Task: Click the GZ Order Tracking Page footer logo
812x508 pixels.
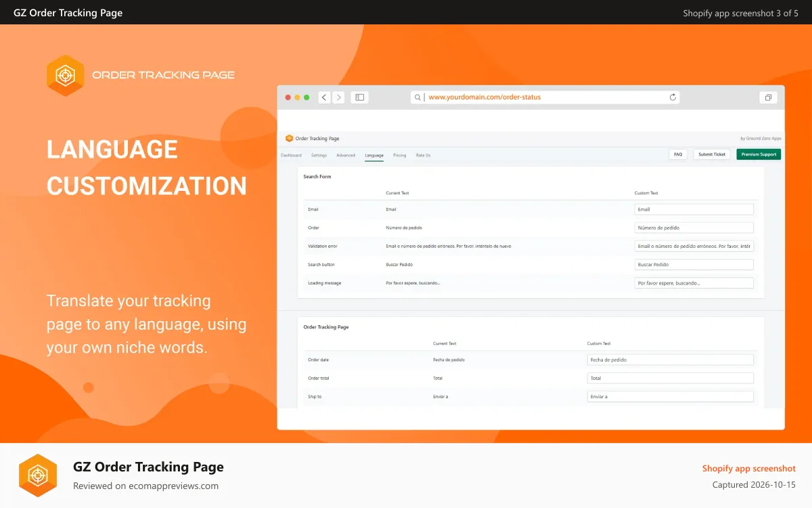Action: pyautogui.click(x=38, y=475)
